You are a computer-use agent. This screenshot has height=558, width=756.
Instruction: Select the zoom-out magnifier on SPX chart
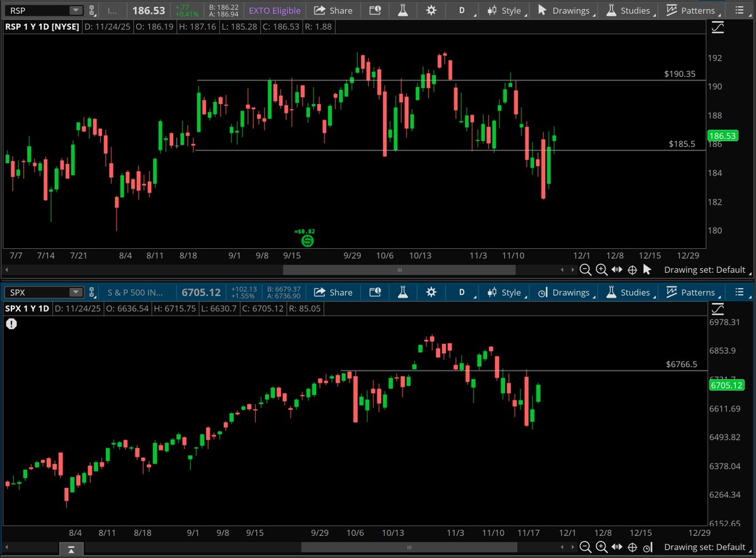tap(585, 547)
